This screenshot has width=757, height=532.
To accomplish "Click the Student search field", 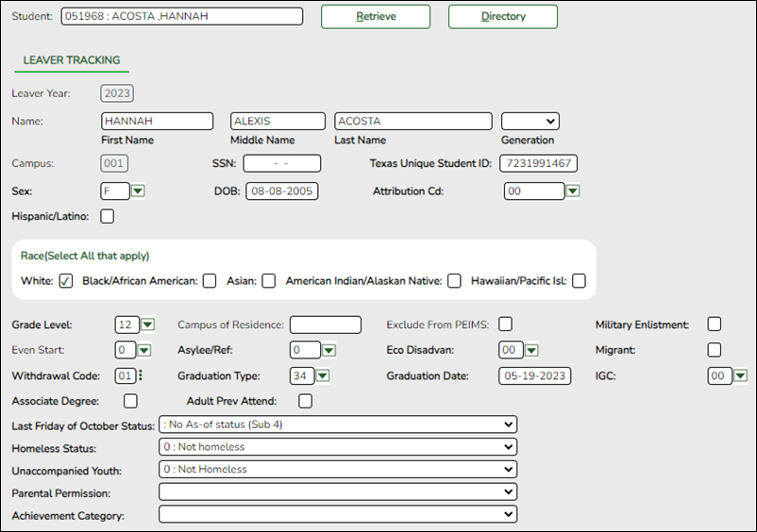I will pos(182,16).
